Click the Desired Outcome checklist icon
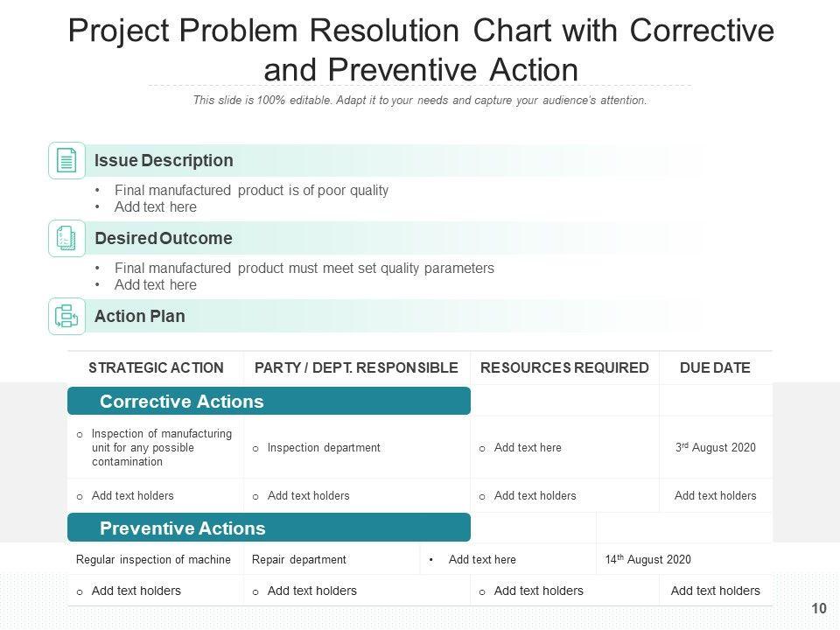The height and width of the screenshot is (630, 840). 66,238
